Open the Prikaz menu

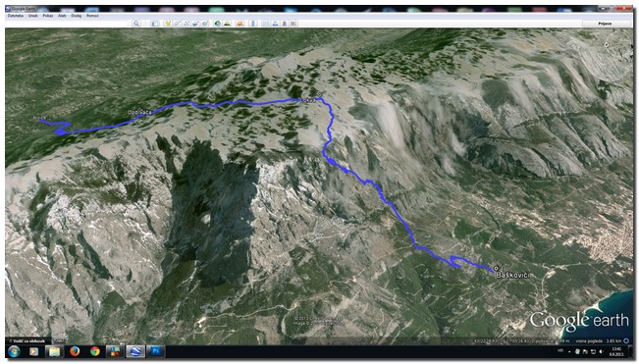pyautogui.click(x=48, y=16)
